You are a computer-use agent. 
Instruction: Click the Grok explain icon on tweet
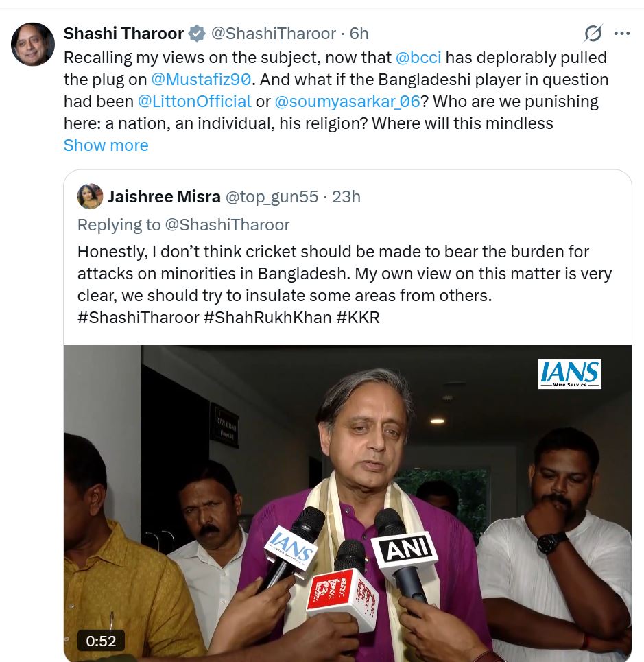click(x=593, y=34)
